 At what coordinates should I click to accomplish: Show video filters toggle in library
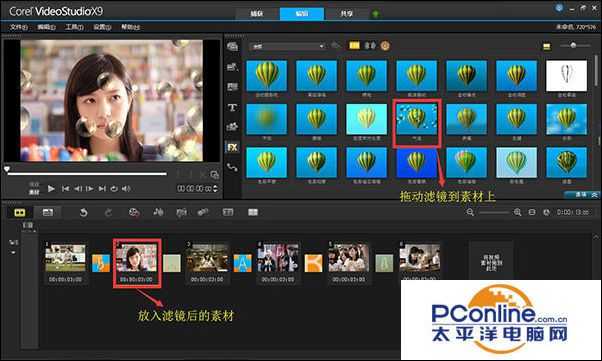(354, 46)
